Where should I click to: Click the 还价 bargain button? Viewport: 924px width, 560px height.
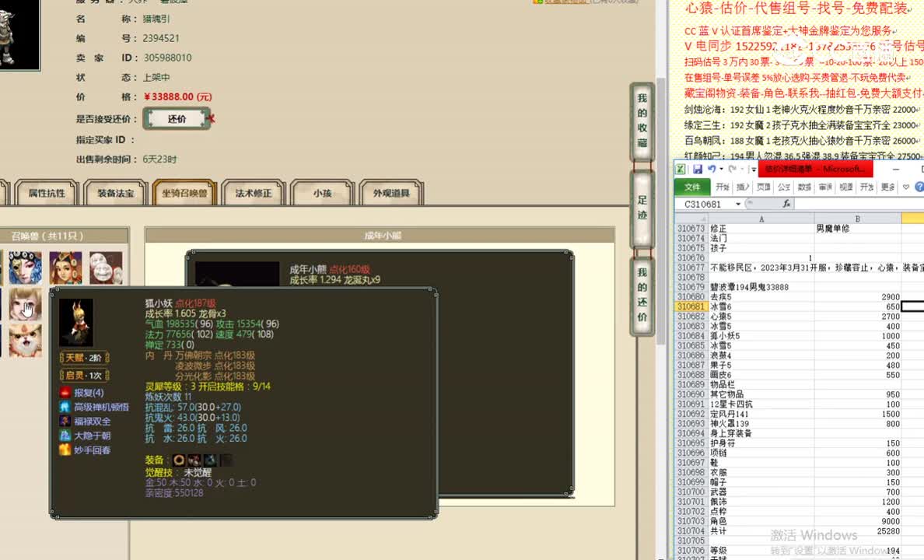pos(177,119)
